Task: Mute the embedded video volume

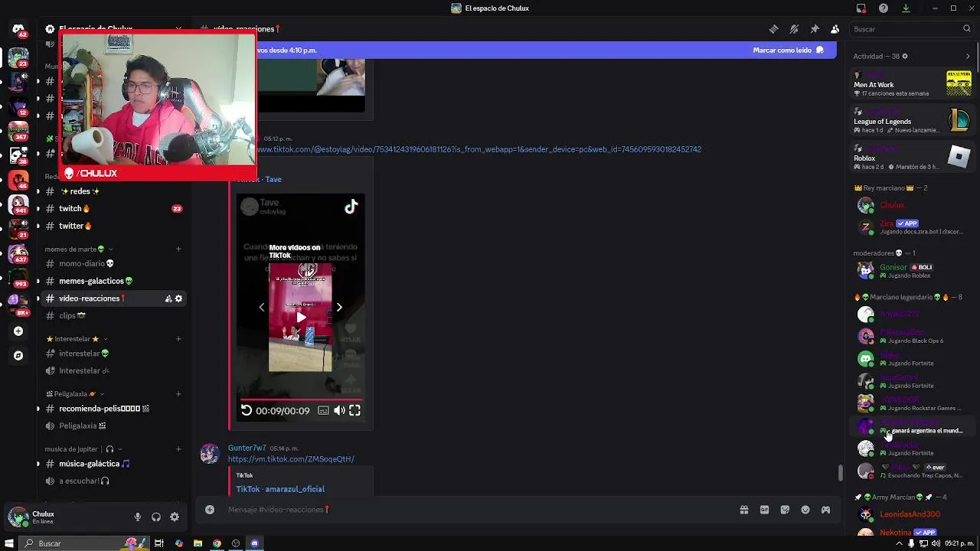Action: [x=339, y=411]
